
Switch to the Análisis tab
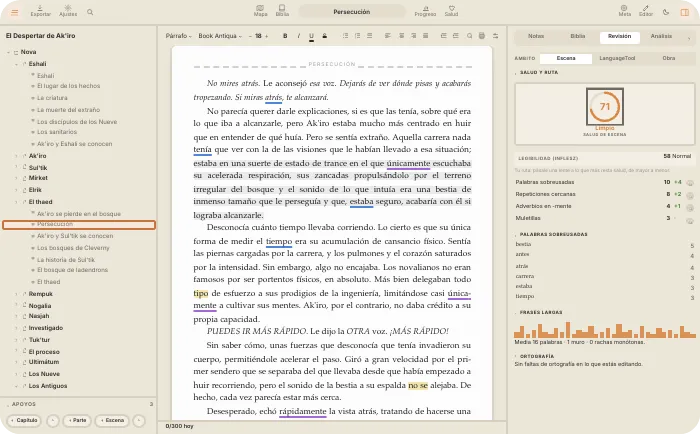pyautogui.click(x=661, y=36)
